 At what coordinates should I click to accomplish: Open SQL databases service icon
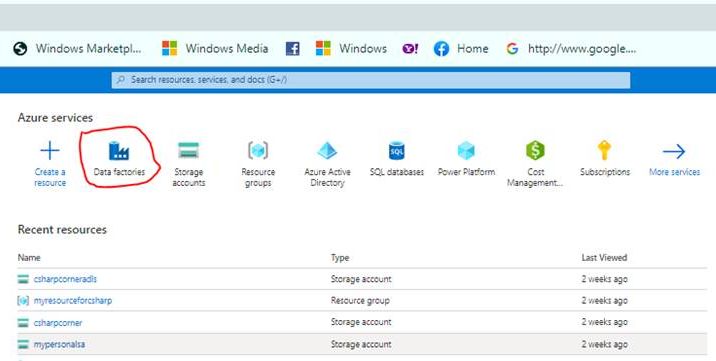click(397, 151)
